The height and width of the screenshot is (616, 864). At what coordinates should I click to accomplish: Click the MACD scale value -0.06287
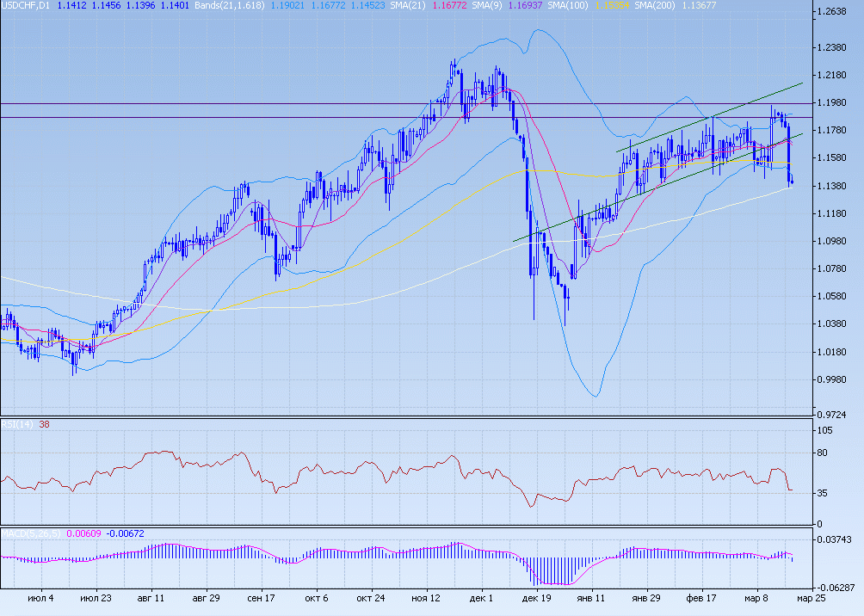pos(838,588)
